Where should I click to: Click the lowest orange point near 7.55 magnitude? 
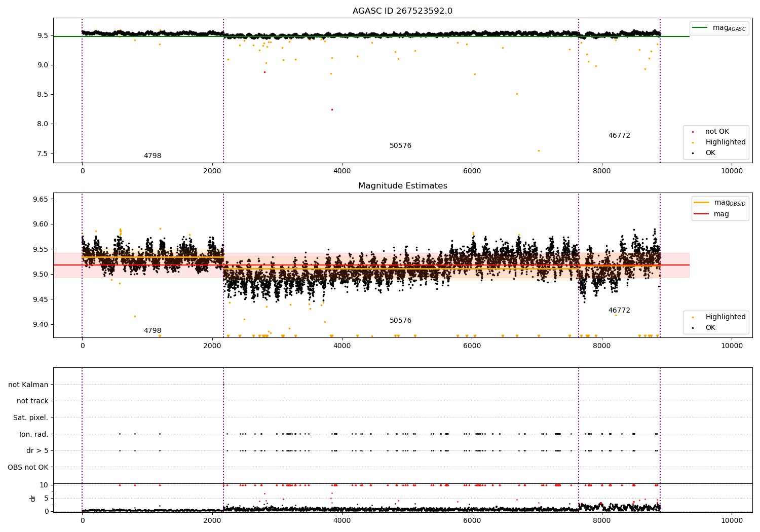click(539, 150)
